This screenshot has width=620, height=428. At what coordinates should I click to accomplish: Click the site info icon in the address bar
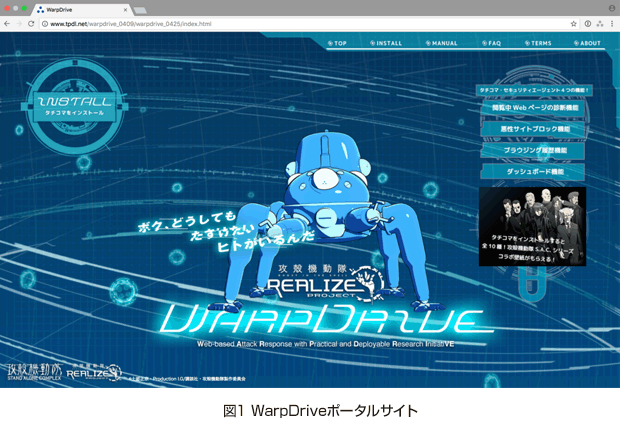pos(45,24)
